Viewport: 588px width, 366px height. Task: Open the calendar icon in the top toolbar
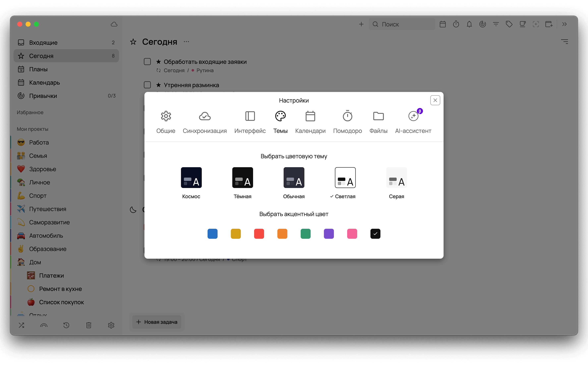click(443, 24)
